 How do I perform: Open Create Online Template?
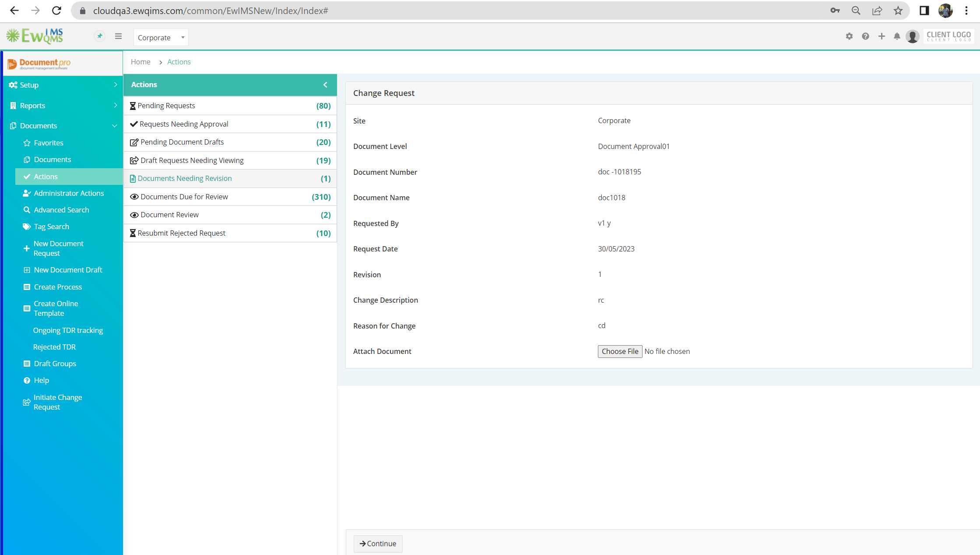point(56,308)
